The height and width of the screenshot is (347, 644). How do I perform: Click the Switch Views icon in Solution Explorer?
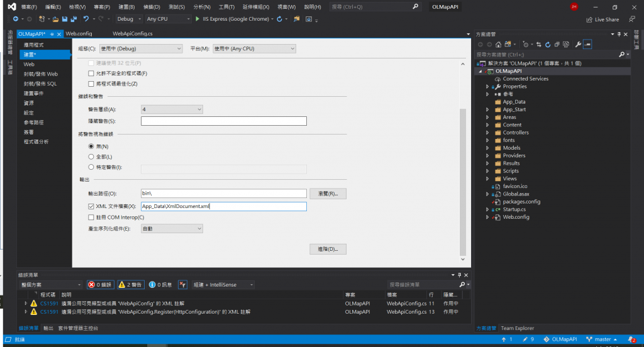coord(508,45)
